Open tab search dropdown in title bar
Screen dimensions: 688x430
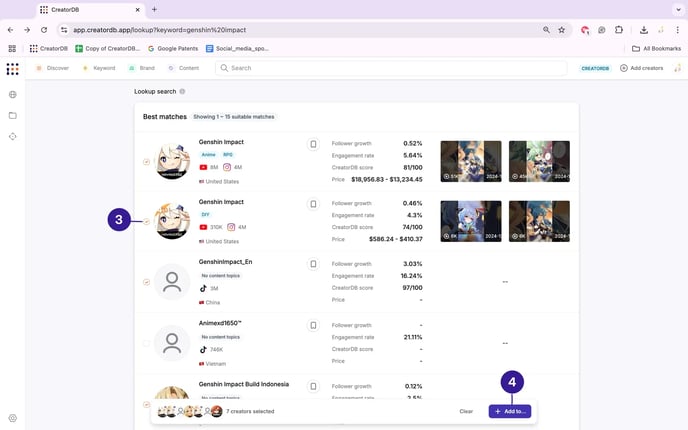tap(678, 9)
